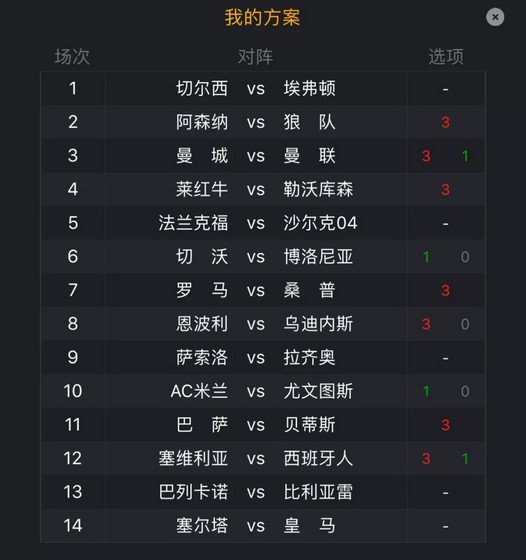
Task: Select the 萨索洛 vs 拉齐奥 row
Action: click(263, 358)
